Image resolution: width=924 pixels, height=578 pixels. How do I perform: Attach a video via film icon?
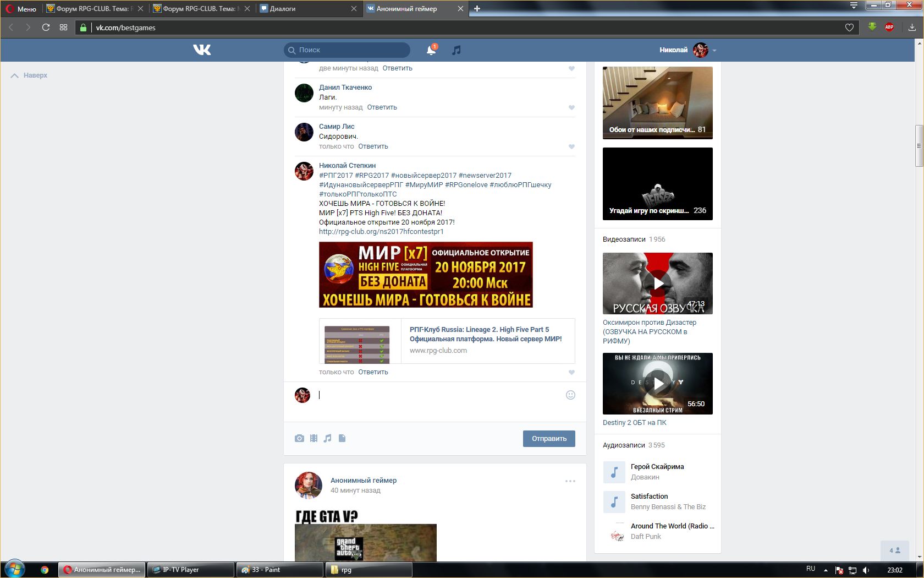coord(313,438)
